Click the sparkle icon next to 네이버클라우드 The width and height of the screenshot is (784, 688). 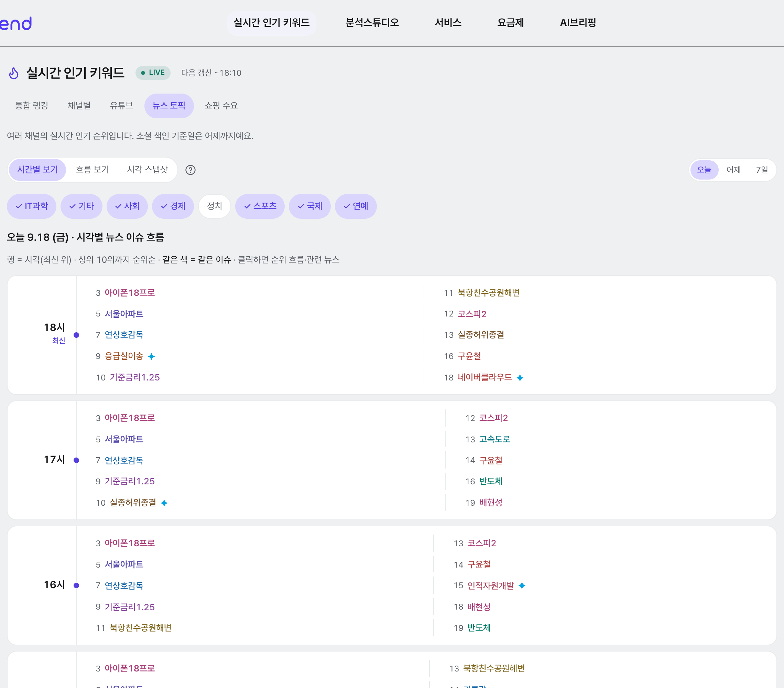pyautogui.click(x=520, y=378)
